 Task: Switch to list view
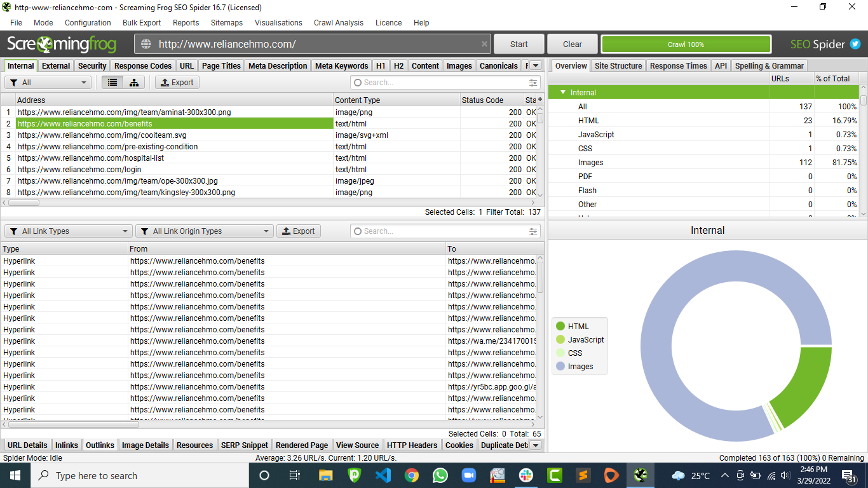click(x=112, y=83)
